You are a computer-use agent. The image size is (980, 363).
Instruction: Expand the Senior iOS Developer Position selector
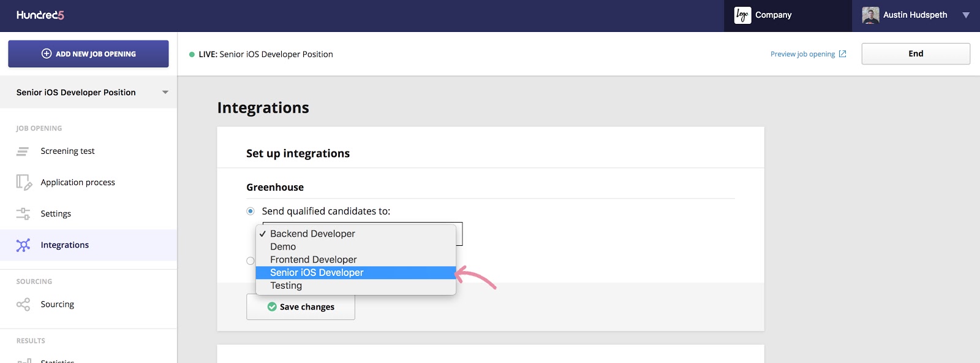(x=165, y=93)
